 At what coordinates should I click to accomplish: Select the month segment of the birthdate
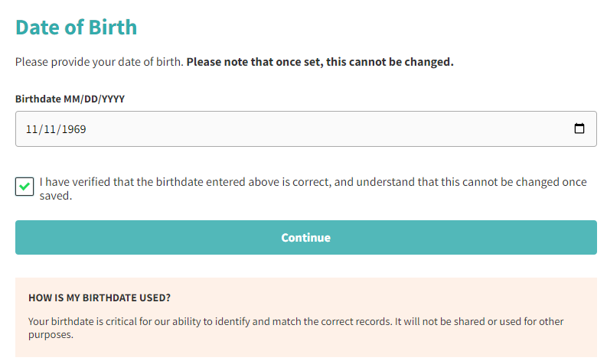31,129
